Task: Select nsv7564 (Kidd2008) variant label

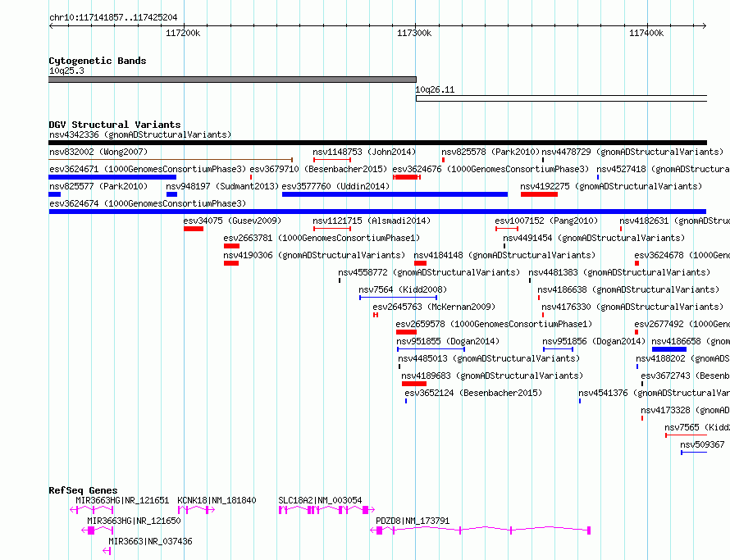Action: [403, 290]
